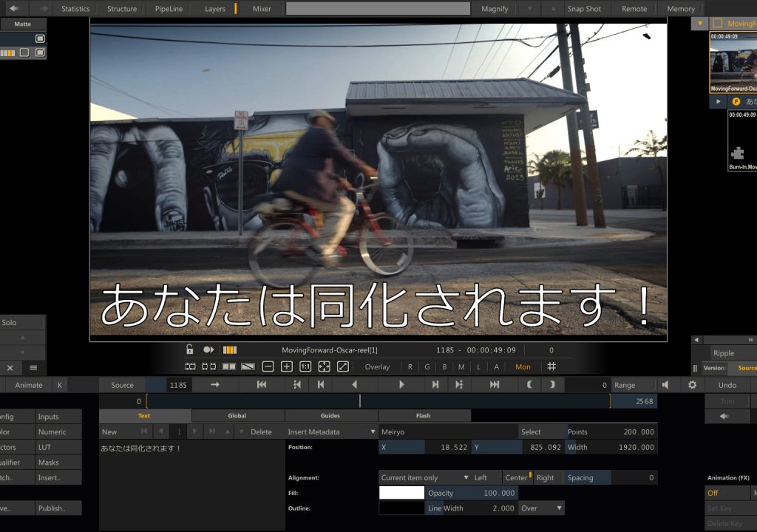Open the Statistics menu
Image resolution: width=757 pixels, height=532 pixels.
pyautogui.click(x=75, y=9)
